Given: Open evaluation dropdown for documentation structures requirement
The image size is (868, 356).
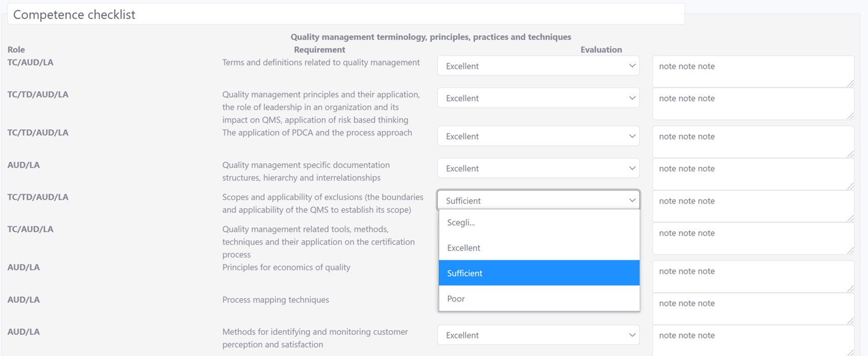Looking at the screenshot, I should [538, 168].
